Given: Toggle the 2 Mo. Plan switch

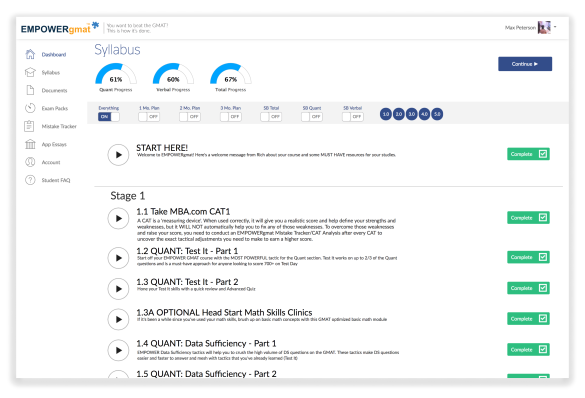Looking at the screenshot, I should point(190,117).
